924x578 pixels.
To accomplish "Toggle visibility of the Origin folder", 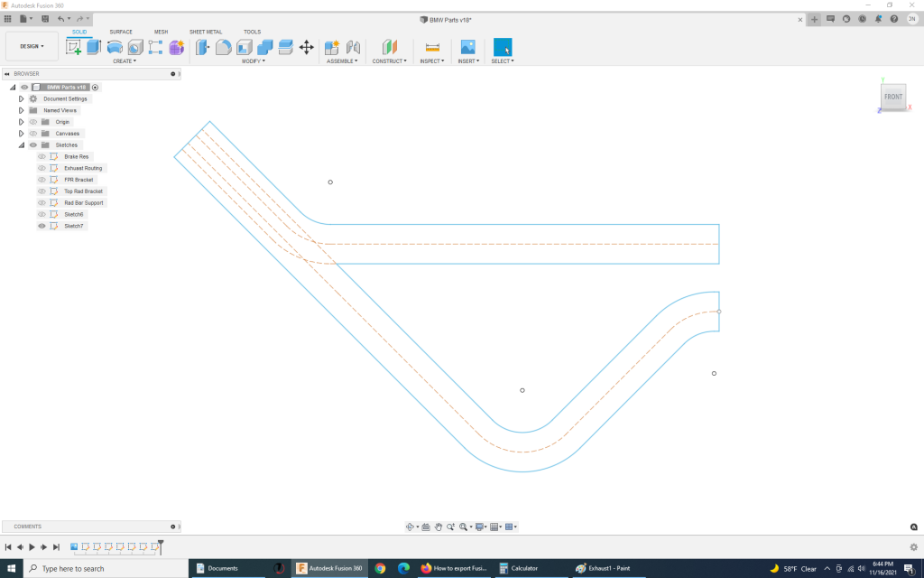I will click(x=32, y=121).
